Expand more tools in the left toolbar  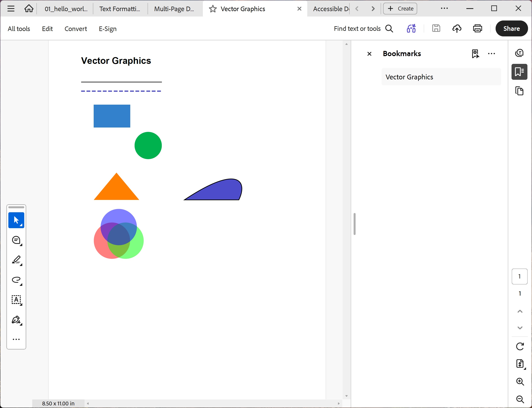16,339
